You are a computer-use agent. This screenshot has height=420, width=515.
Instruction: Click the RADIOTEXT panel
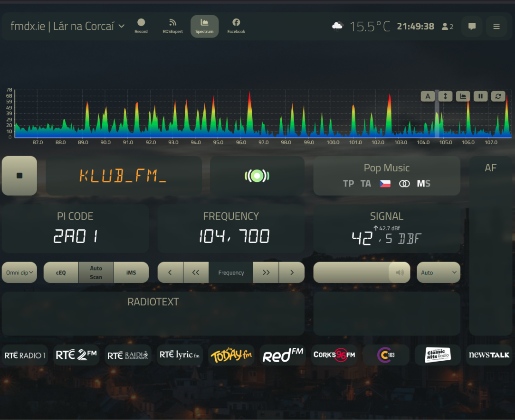click(153, 314)
